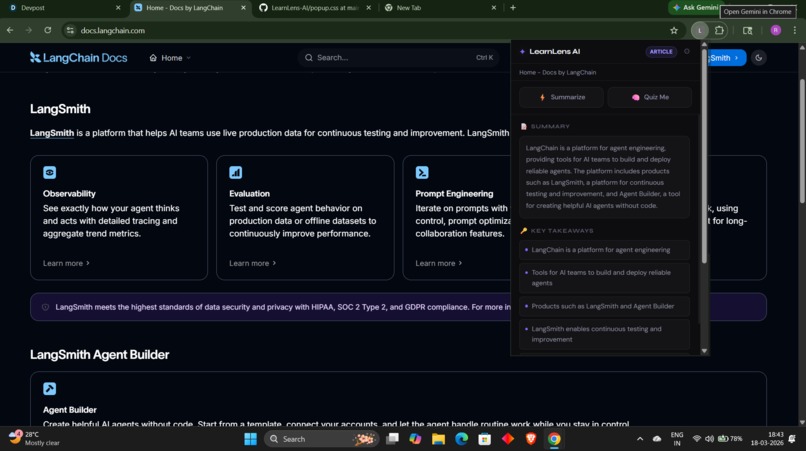Open the Evaluation chart icon
The image size is (806, 451).
click(235, 172)
